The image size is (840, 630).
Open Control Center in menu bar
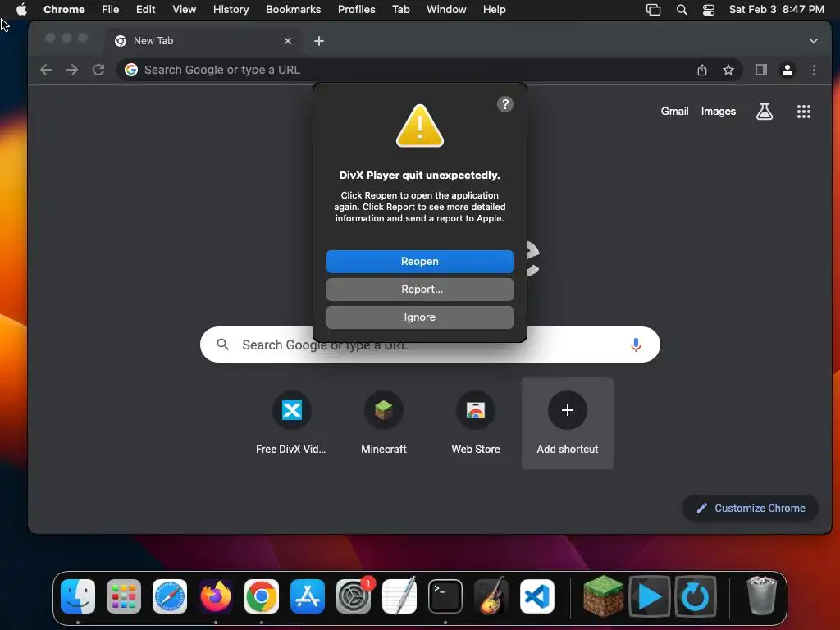[708, 9]
